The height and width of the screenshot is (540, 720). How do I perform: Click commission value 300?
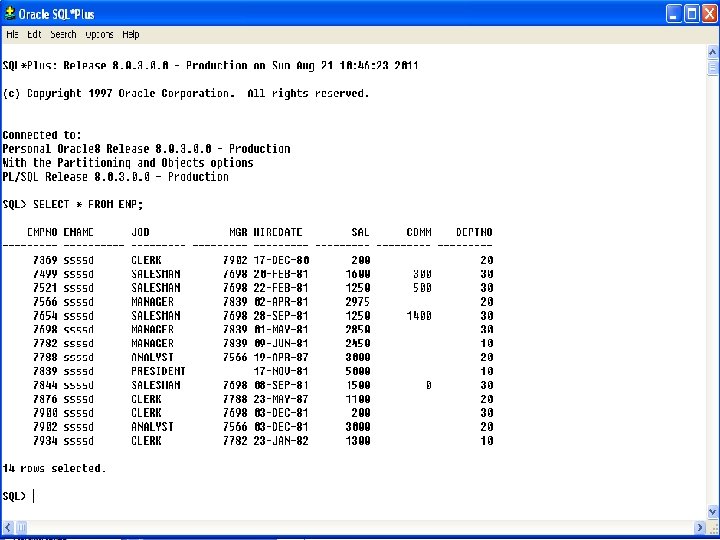coord(422,274)
